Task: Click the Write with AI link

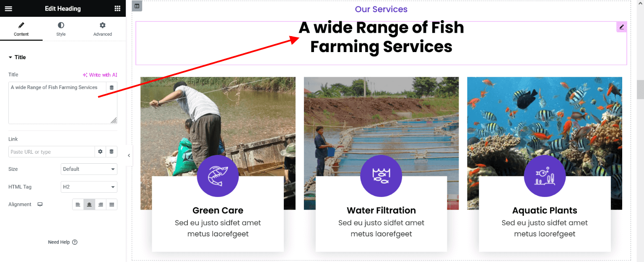Action: tap(100, 75)
